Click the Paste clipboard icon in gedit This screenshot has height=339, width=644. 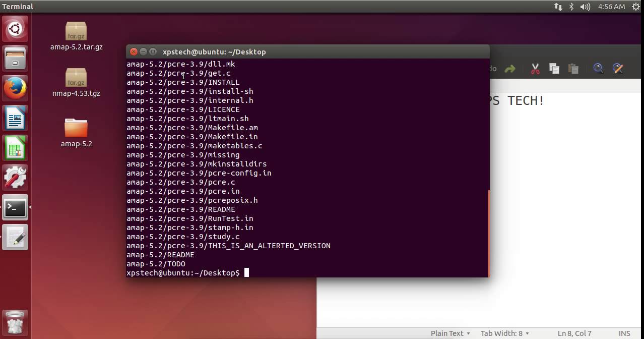pyautogui.click(x=573, y=69)
